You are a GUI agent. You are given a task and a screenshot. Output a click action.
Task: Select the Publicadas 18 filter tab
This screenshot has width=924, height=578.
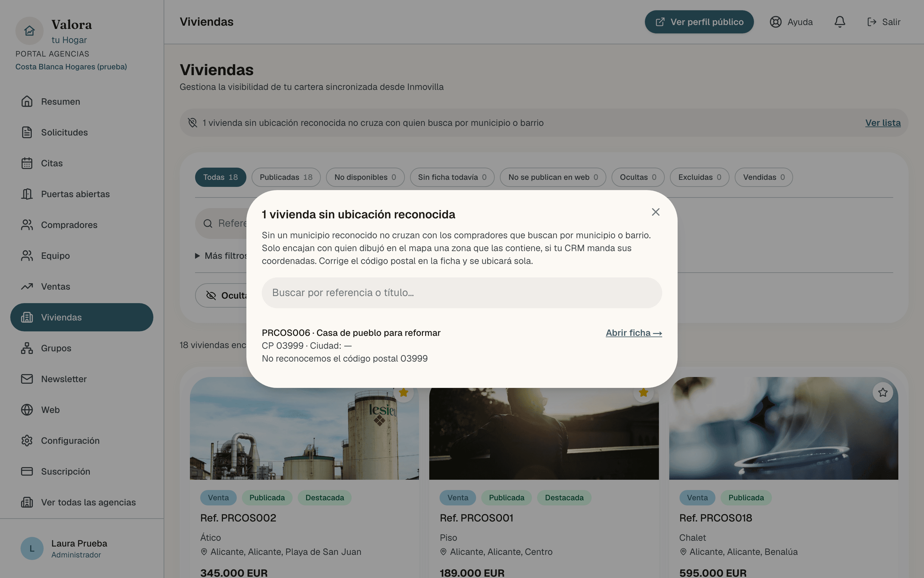[x=286, y=177]
